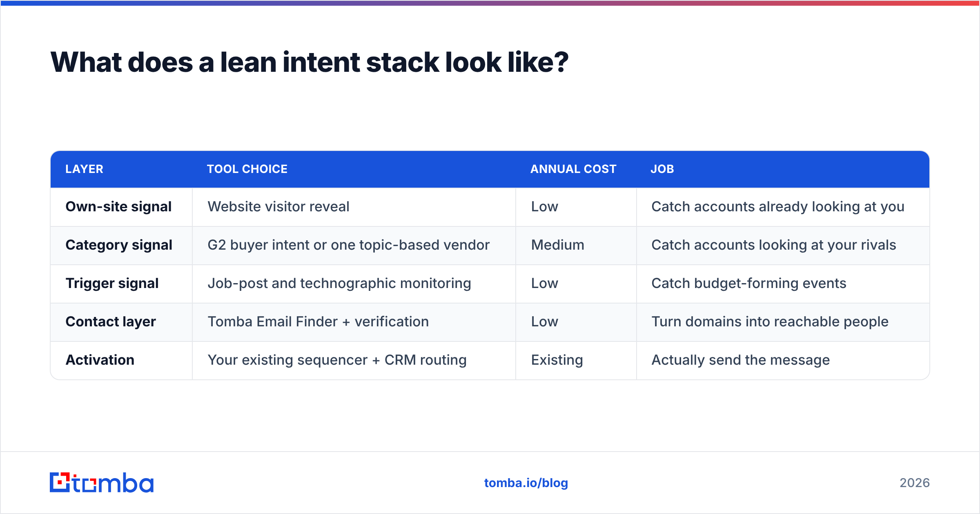Select the 'ANNUAL COST' column header

573,169
